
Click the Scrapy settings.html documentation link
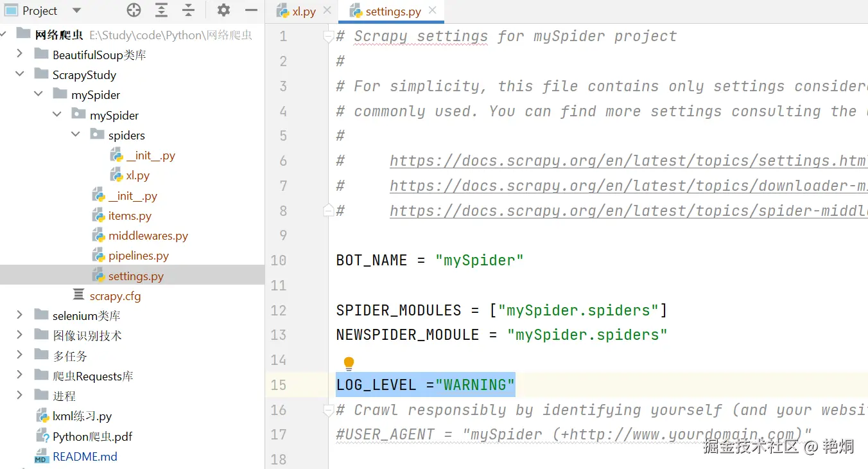point(628,161)
